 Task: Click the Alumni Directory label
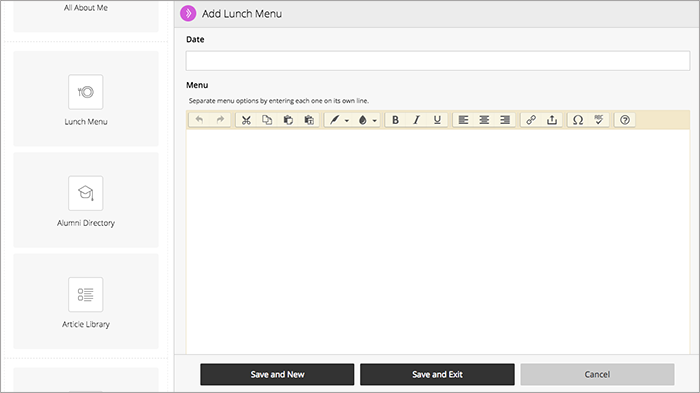tap(86, 223)
